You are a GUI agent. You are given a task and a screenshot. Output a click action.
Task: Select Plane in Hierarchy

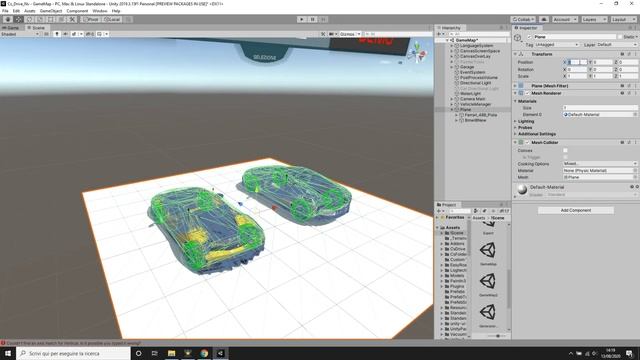coord(465,109)
